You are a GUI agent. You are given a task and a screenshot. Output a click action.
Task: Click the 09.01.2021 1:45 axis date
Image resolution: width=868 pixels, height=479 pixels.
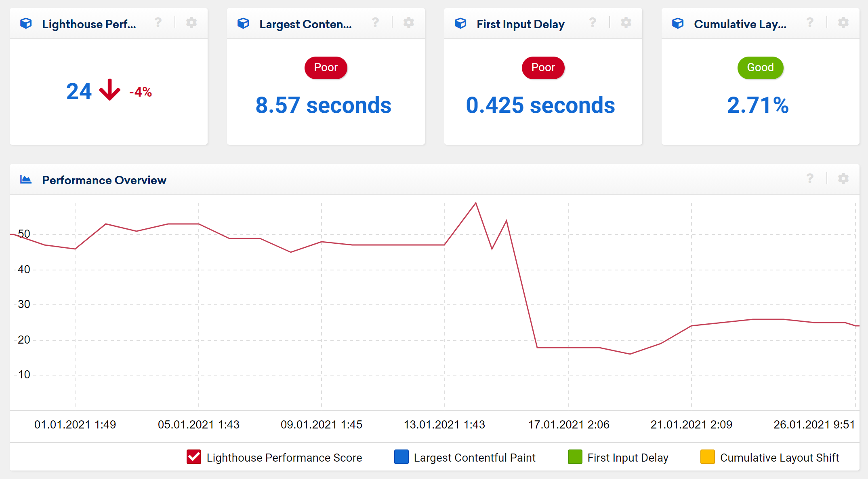tap(322, 424)
